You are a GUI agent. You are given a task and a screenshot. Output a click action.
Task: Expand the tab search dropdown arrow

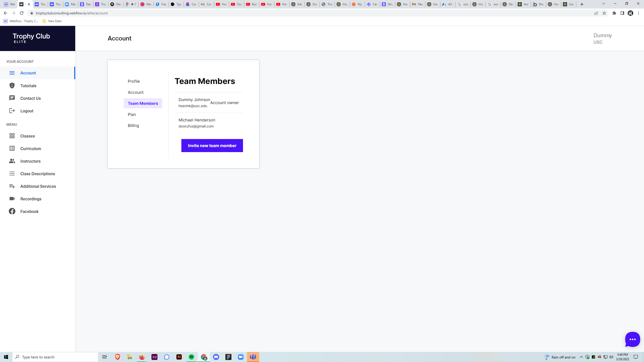[x=603, y=4]
